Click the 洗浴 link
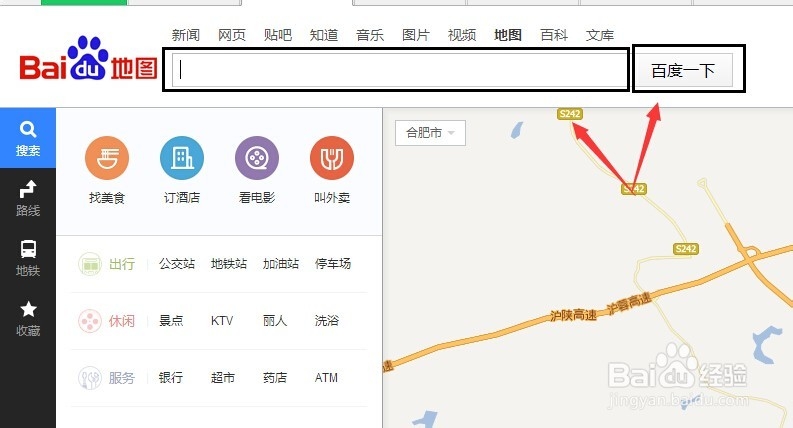Viewport: 793px width, 428px height. (x=327, y=321)
